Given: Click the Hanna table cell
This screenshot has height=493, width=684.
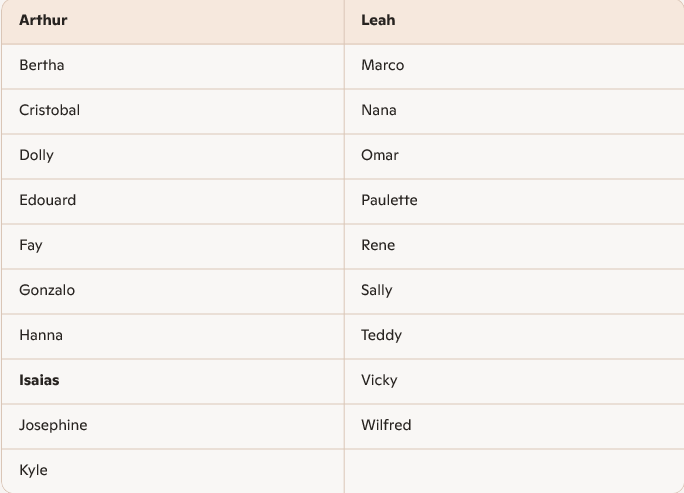Looking at the screenshot, I should 41,335.
